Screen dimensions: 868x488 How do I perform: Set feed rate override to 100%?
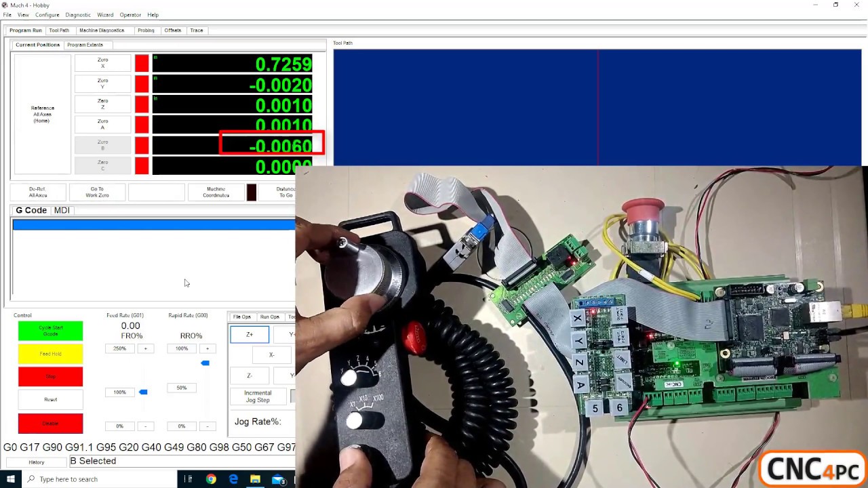(120, 392)
